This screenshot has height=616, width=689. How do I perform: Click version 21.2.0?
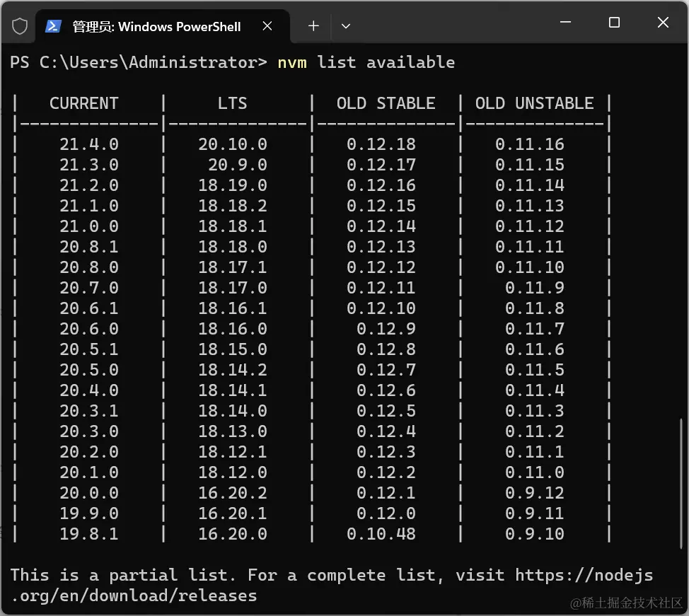89,185
